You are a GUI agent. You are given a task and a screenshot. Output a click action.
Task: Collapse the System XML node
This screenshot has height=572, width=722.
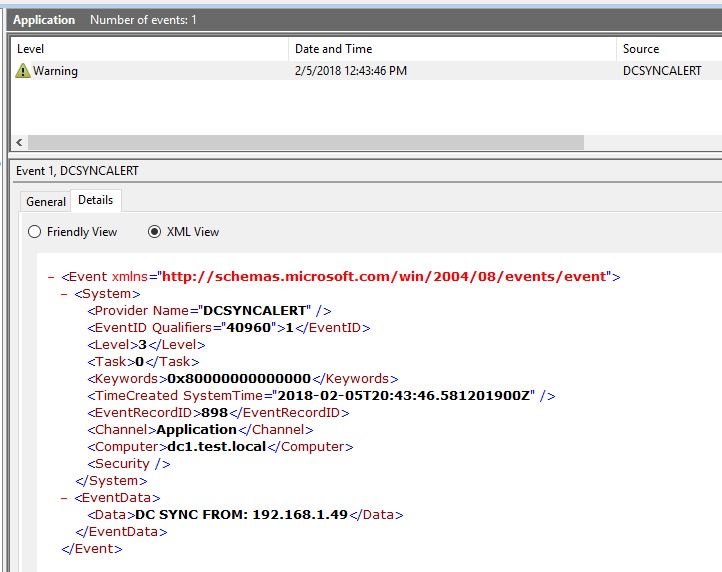64,294
